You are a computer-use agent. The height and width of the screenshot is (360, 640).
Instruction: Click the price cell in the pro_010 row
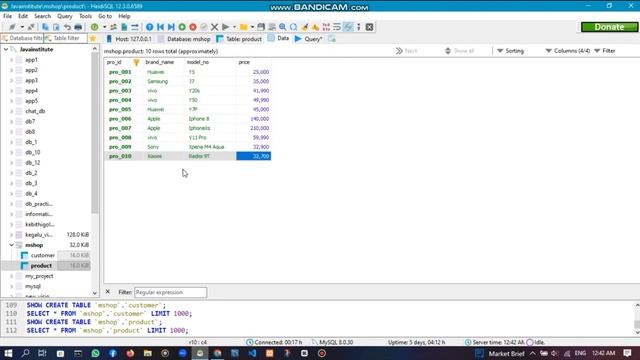[x=253, y=156]
